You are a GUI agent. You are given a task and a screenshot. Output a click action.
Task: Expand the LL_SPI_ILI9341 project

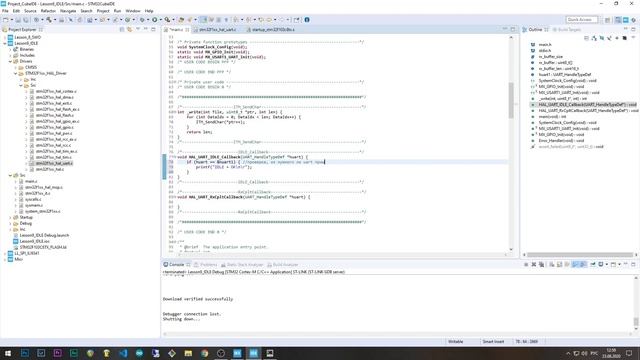pos(5,253)
